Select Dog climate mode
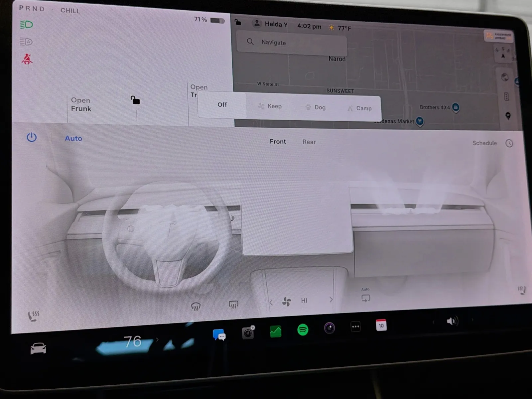The image size is (532, 399). pos(315,107)
